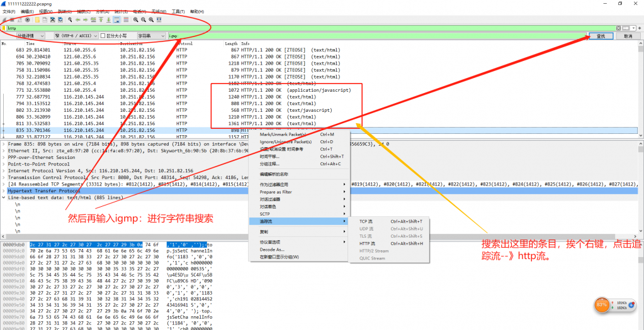Clear the http display filter with X icon
The image size is (644, 330).
pyautogui.click(x=618, y=28)
